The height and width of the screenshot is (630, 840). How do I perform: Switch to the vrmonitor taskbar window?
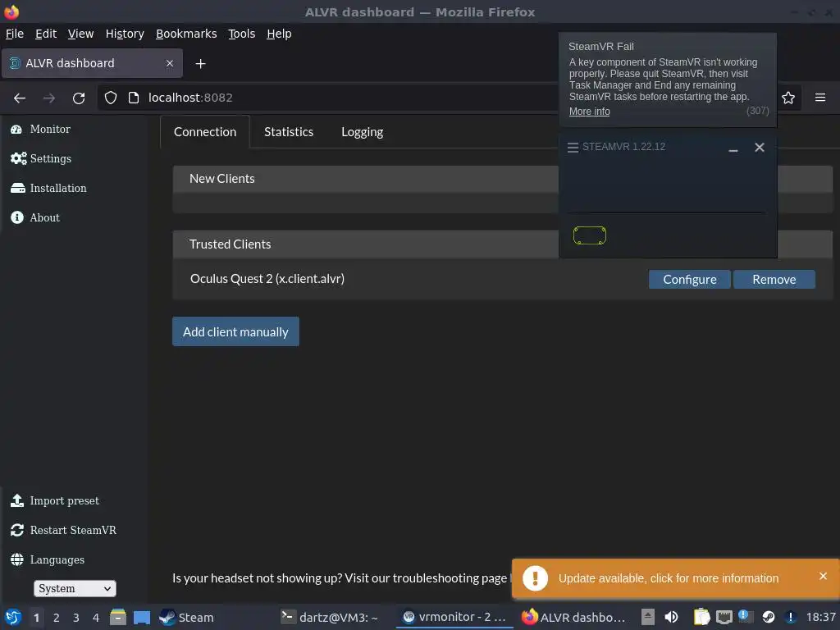[x=454, y=617]
